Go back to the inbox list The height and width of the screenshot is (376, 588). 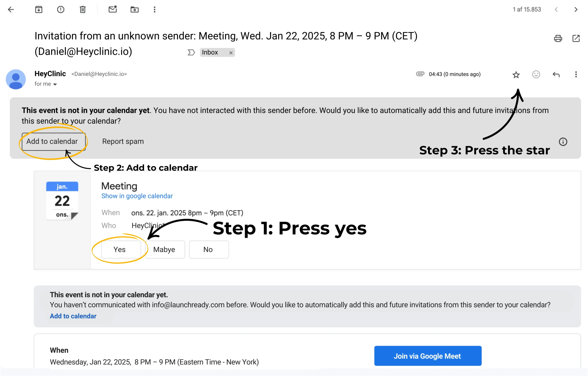click(x=11, y=9)
